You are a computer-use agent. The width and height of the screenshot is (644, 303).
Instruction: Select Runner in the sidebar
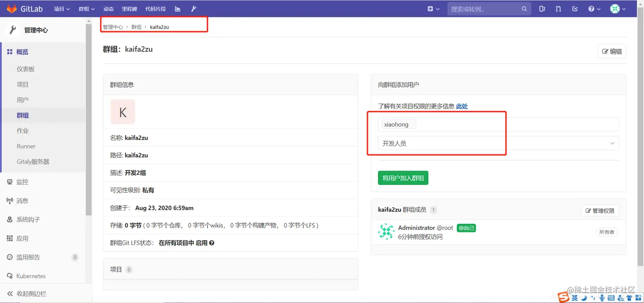[x=26, y=146]
